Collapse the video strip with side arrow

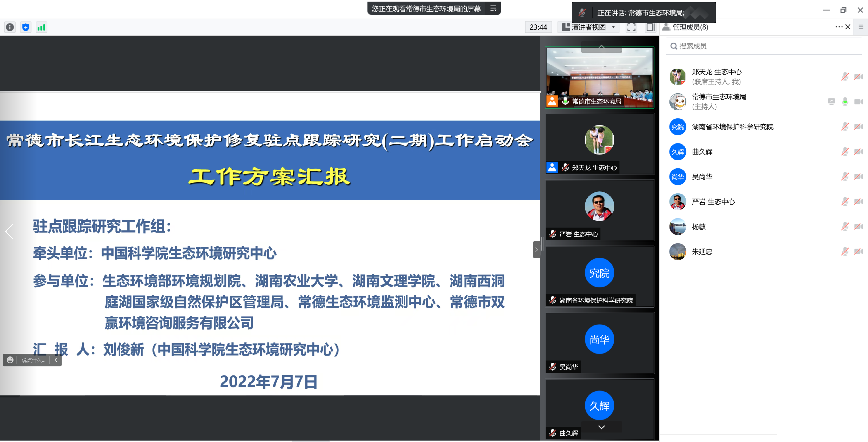[x=536, y=250]
